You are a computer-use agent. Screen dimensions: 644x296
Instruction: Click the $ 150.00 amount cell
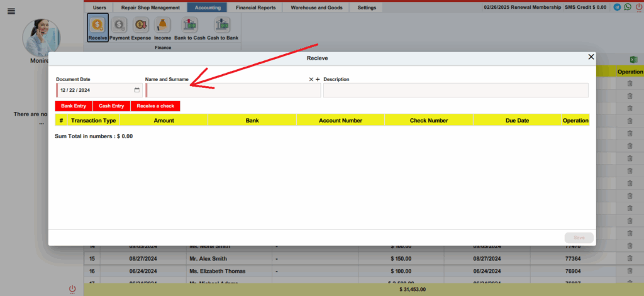pyautogui.click(x=401, y=259)
